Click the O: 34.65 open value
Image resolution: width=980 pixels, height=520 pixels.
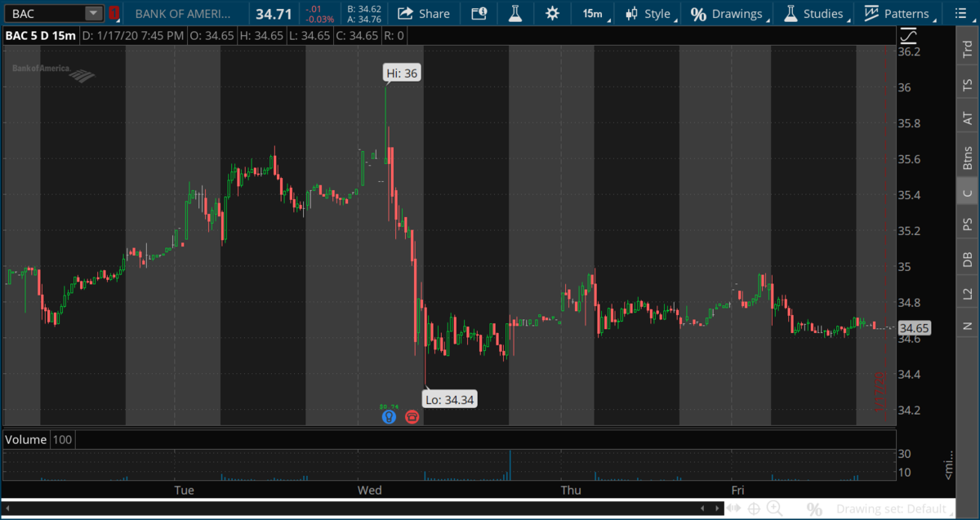tap(212, 36)
